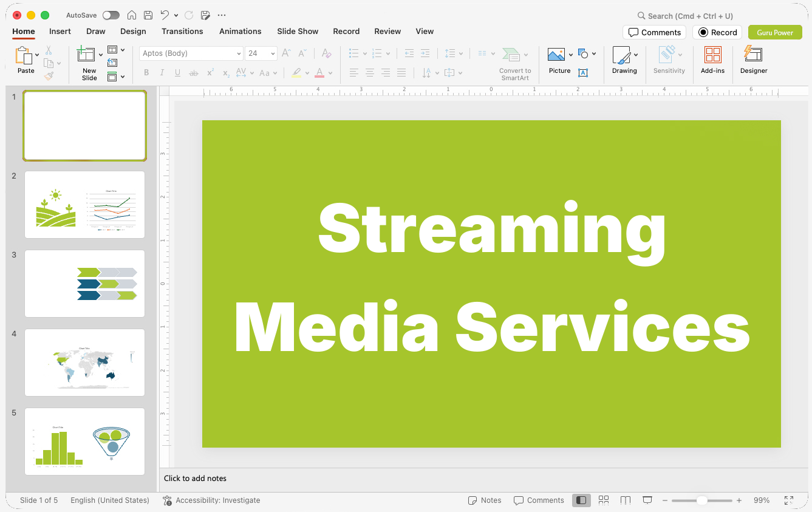
Task: Open the Shapes dropdown arrow
Action: (x=594, y=54)
